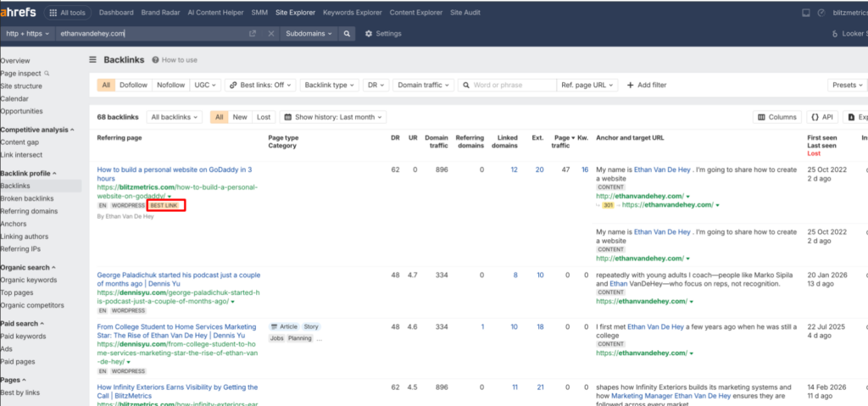Clear the domain field with the X icon
Screen dimensions: 868x406
point(271,34)
